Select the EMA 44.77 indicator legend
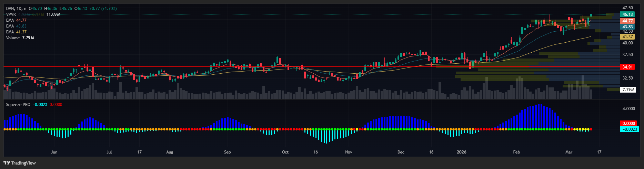This screenshot has height=169, width=644. click(16, 20)
